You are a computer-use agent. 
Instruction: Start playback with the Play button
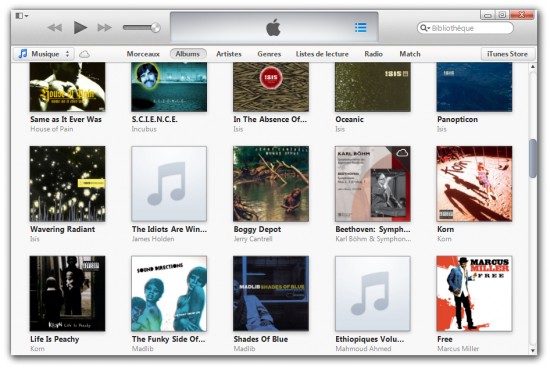point(80,27)
